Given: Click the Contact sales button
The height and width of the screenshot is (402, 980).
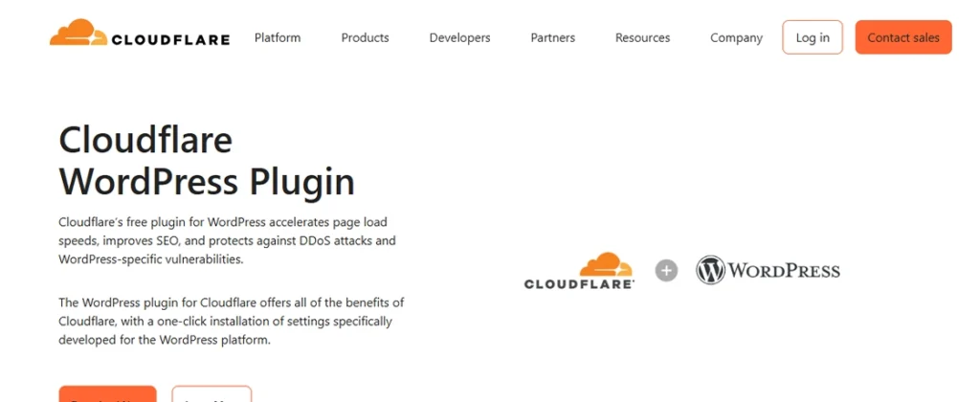Looking at the screenshot, I should (x=903, y=37).
